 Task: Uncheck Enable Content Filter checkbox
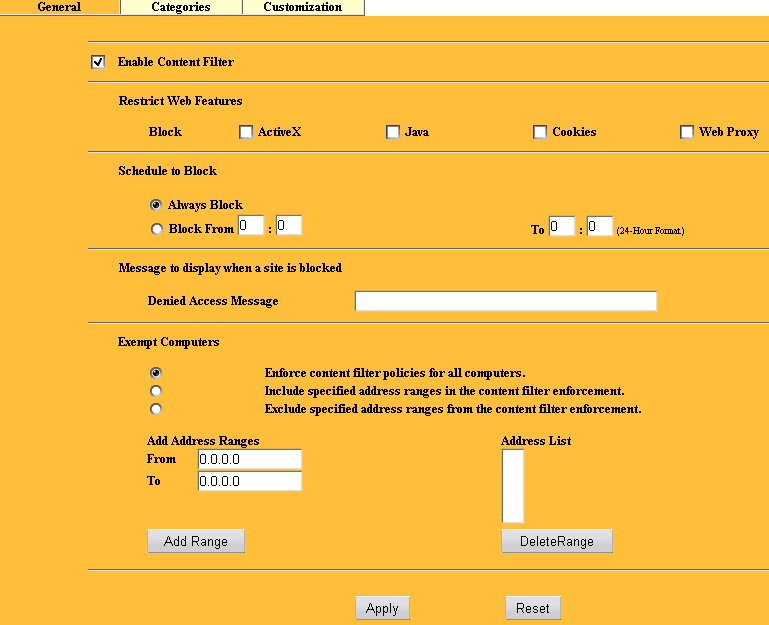(x=98, y=62)
